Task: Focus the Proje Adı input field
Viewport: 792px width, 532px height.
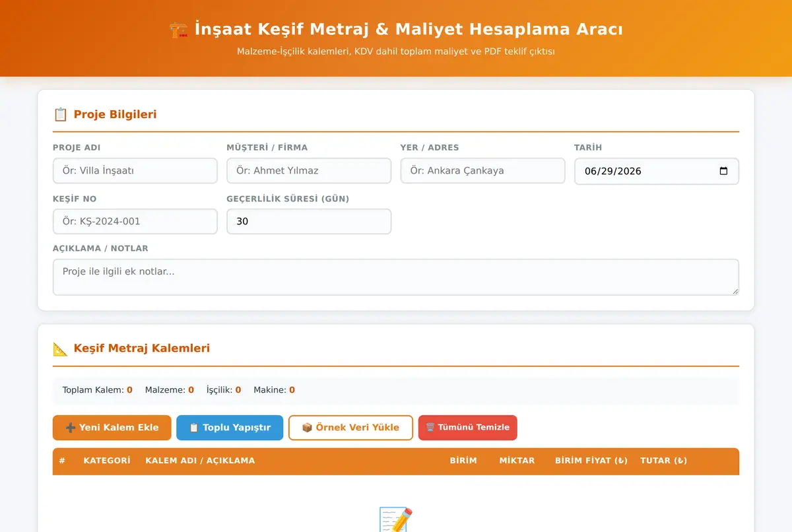Action: [135, 171]
